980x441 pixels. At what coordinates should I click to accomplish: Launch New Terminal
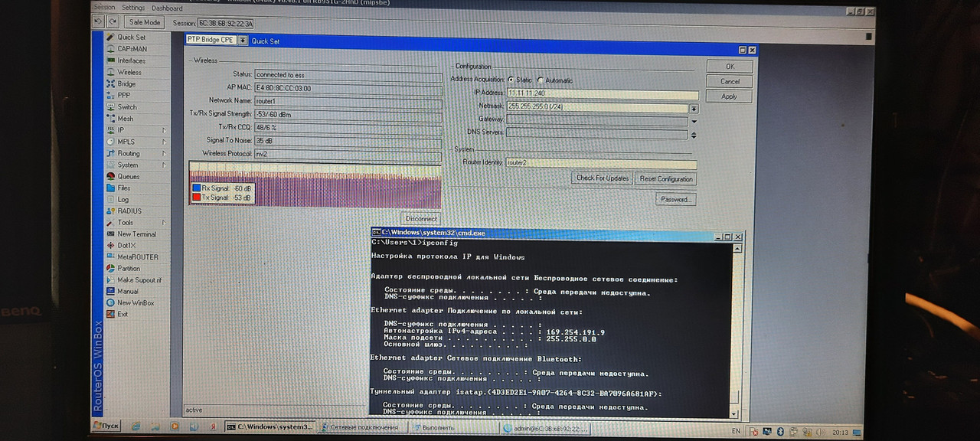136,234
